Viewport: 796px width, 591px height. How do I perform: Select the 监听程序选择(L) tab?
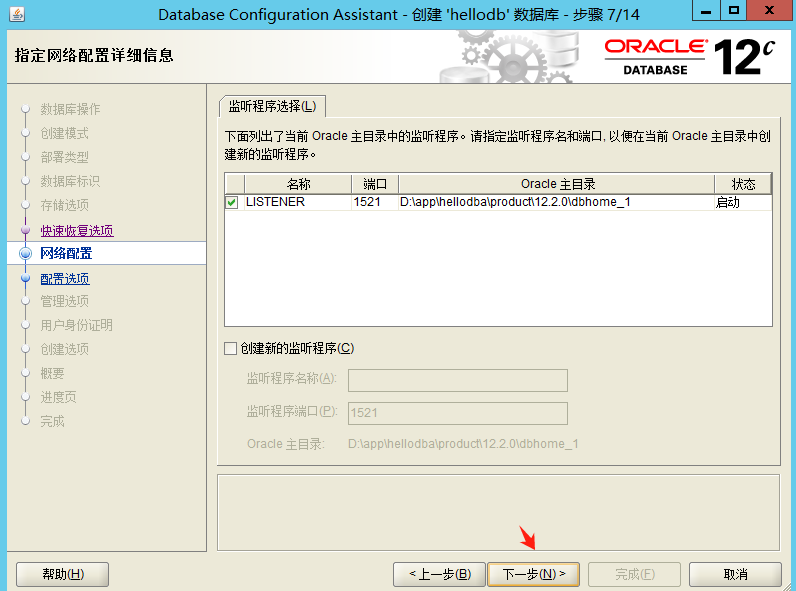tap(272, 106)
